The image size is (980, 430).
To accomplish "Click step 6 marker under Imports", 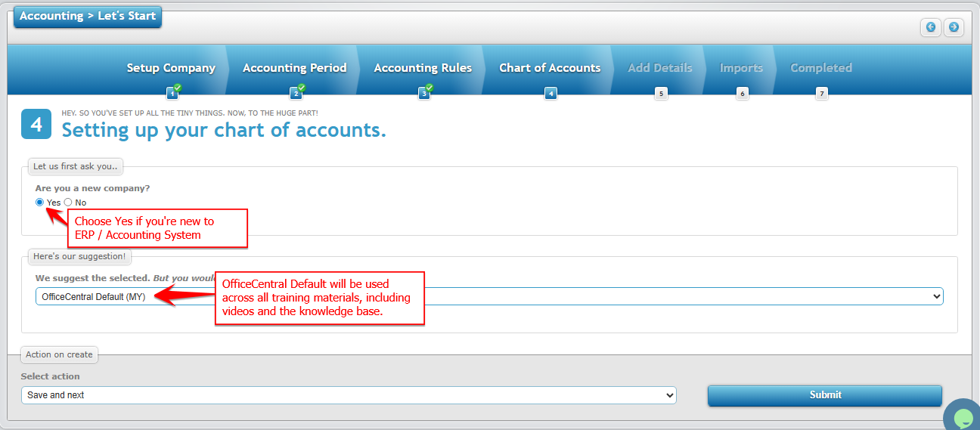I will (742, 94).
